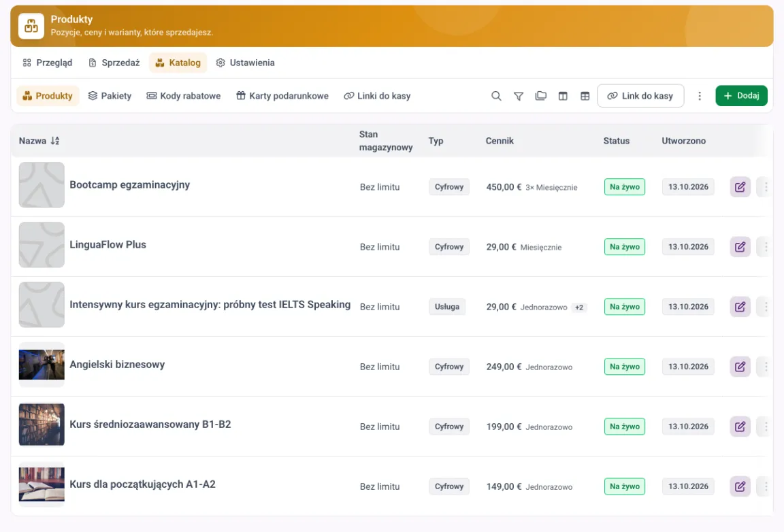Click Cyfrowy badge for Angielski biznesowy
Image resolution: width=784 pixels, height=532 pixels.
[x=449, y=367]
